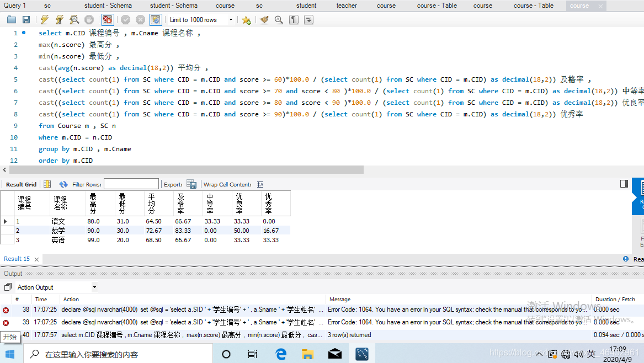644x363 pixels.
Task: Toggle Wrap Cell Content icon
Action: pyautogui.click(x=260, y=184)
